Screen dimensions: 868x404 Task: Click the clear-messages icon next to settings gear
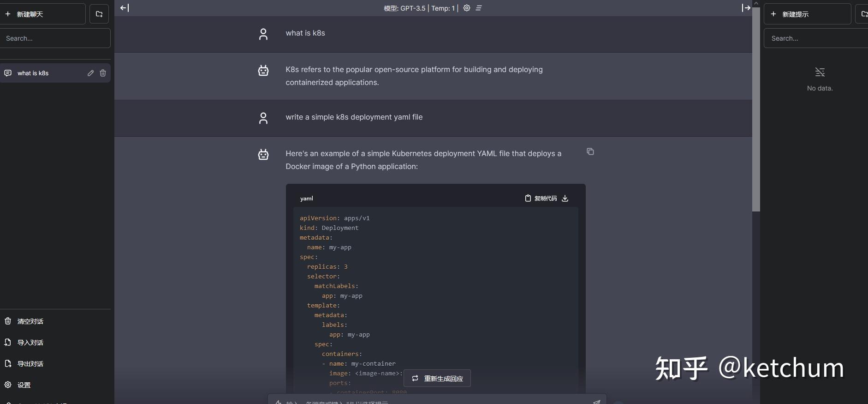[479, 8]
